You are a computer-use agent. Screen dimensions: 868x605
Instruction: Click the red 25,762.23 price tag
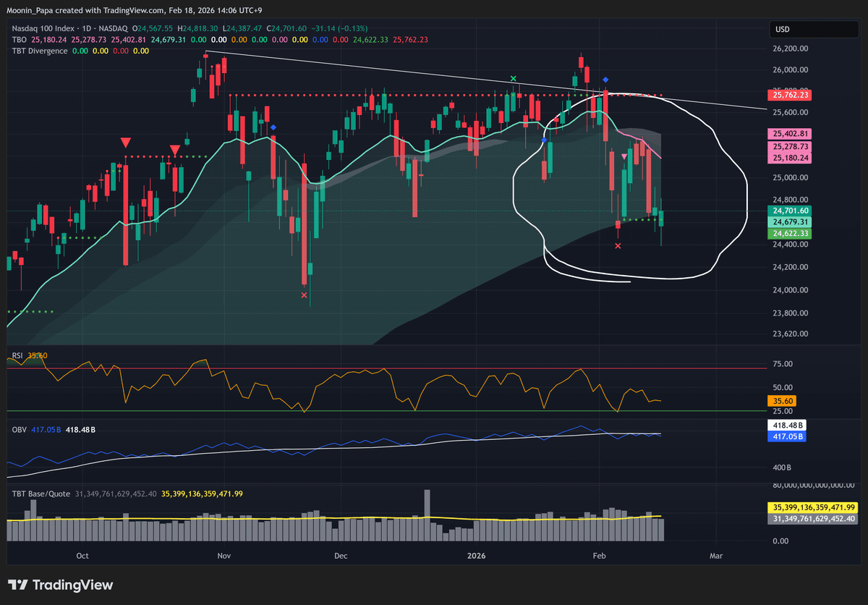pos(791,95)
